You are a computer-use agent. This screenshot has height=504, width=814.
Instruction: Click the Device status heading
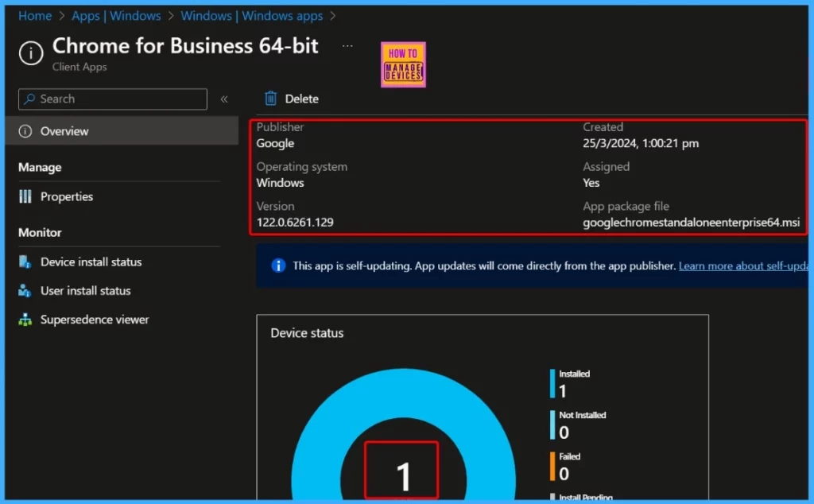(307, 333)
